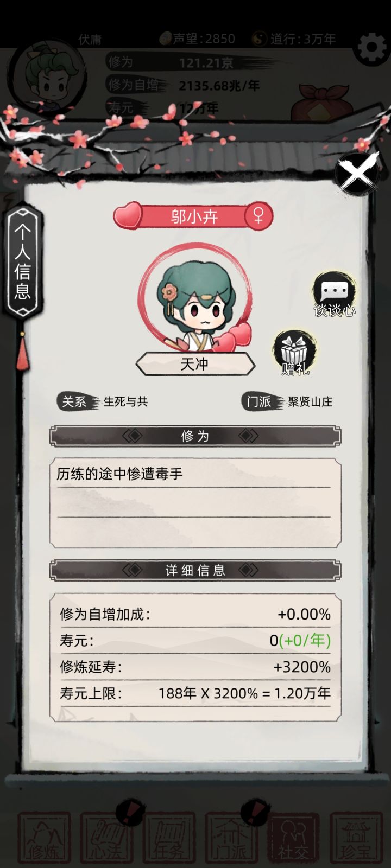Open the 门派 bottom menu

click(231, 838)
